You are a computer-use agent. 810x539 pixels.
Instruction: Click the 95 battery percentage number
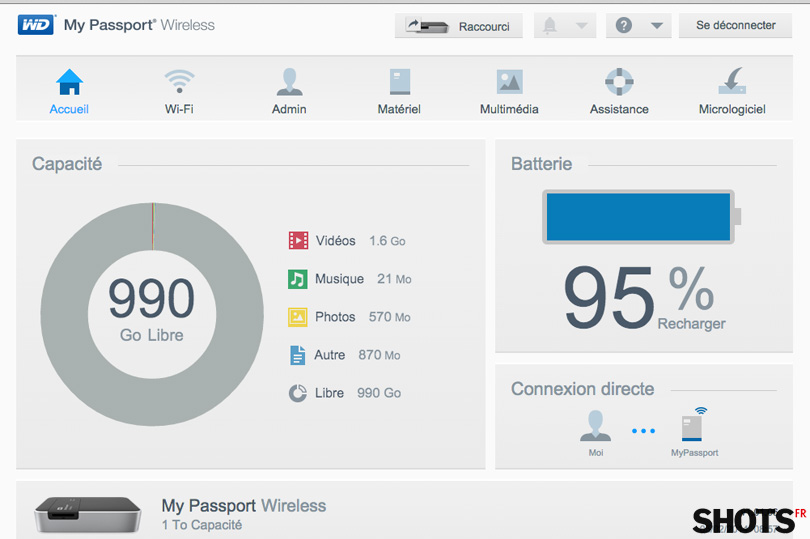tap(610, 298)
